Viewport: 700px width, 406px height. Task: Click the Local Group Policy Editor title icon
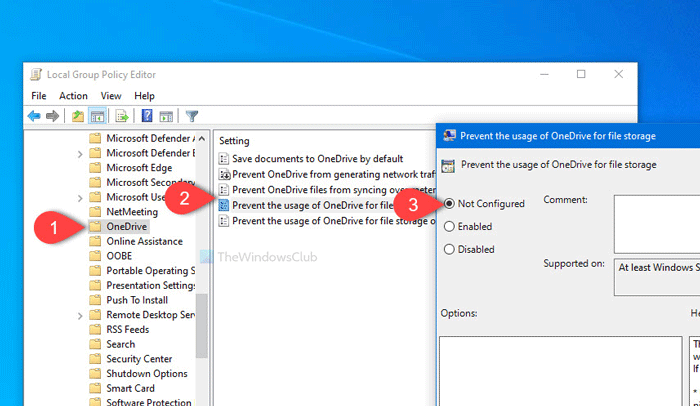coord(36,75)
